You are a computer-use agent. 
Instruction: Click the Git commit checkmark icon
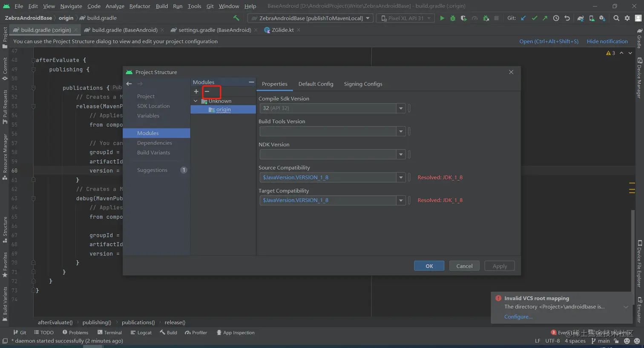534,18
